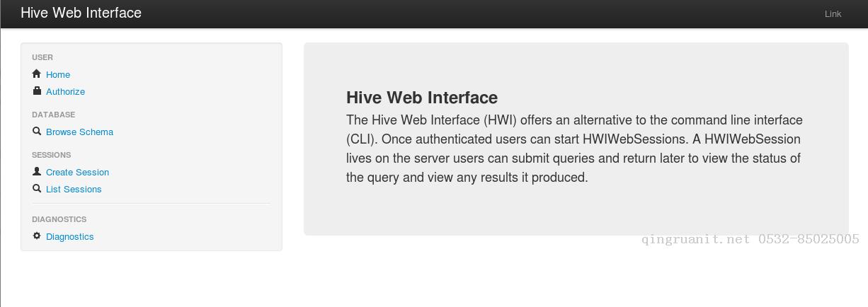Click the DATABASE section header

point(53,115)
